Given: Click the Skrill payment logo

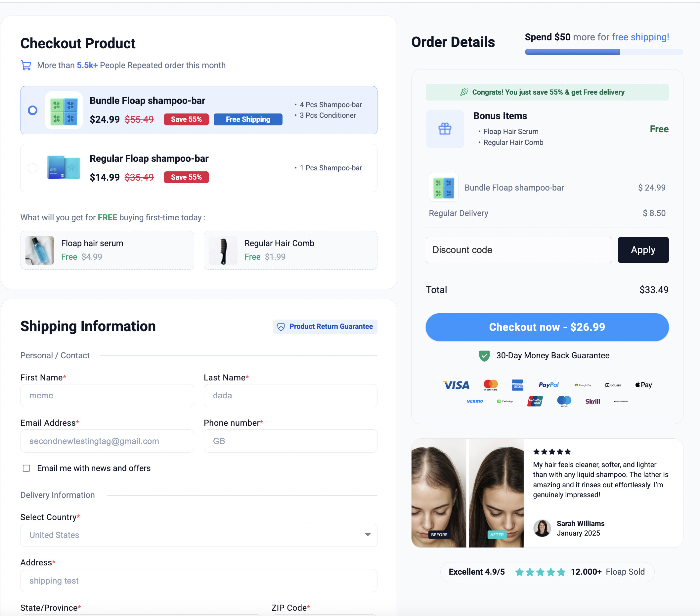Looking at the screenshot, I should [x=592, y=401].
